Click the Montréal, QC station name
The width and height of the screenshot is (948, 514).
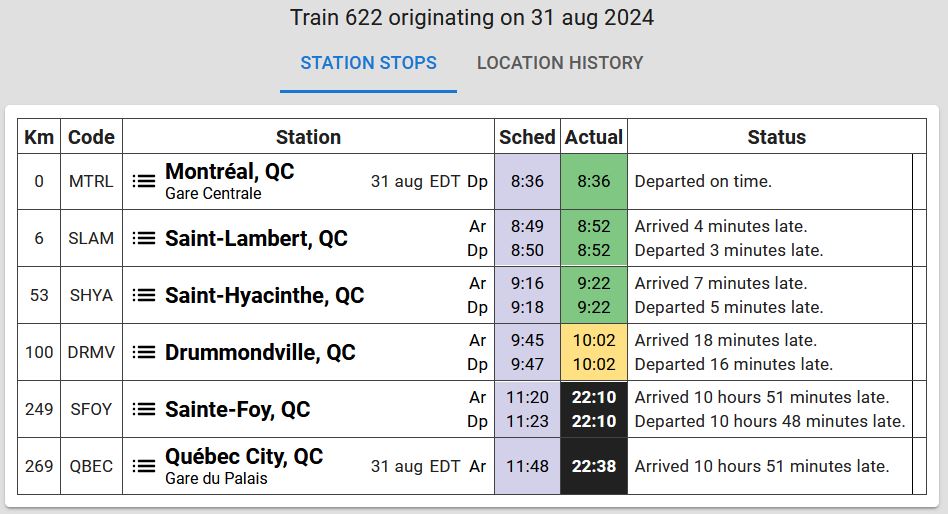(229, 172)
